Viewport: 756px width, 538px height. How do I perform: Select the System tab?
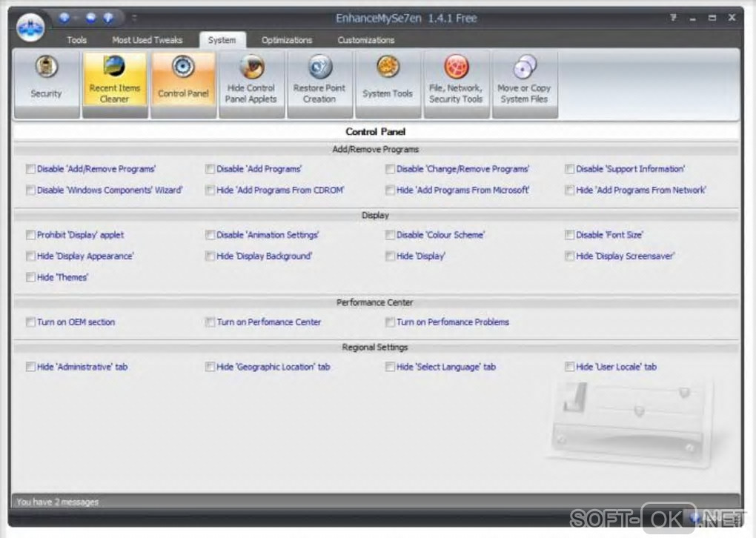click(x=222, y=40)
